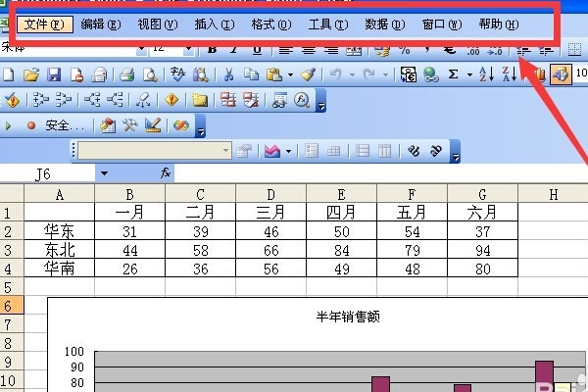The width and height of the screenshot is (588, 392).
Task: Open the 编辑(E) menu
Action: [x=101, y=24]
